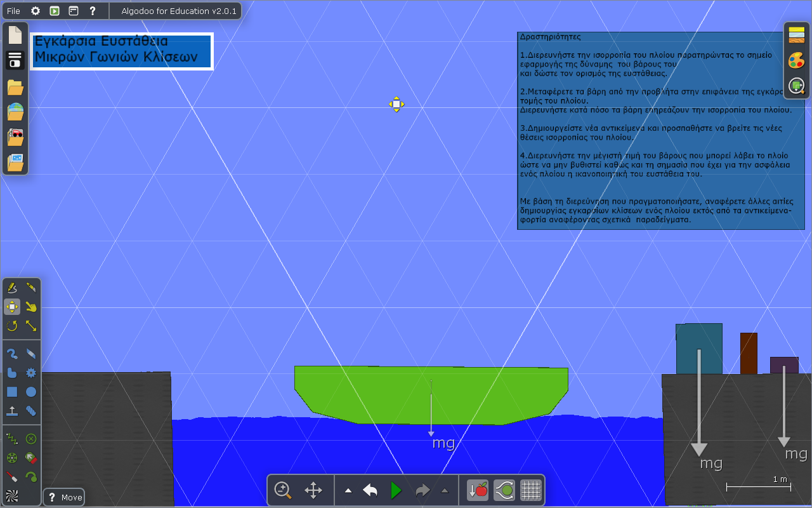
Task: Click the boat's mg force label
Action: [443, 443]
